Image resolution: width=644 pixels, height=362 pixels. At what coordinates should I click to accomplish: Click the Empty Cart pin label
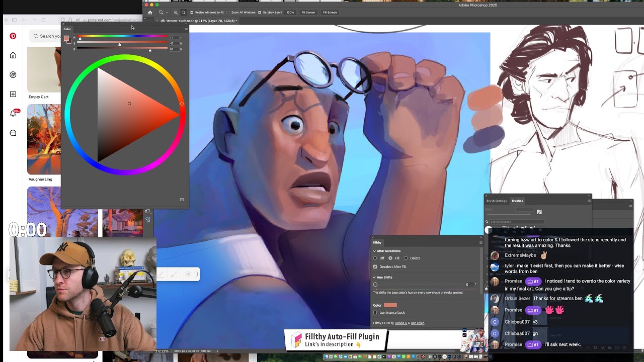(x=39, y=97)
